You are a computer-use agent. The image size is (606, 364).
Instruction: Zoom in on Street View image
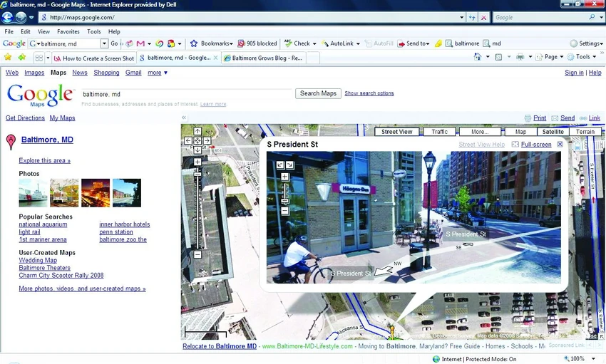(x=285, y=177)
